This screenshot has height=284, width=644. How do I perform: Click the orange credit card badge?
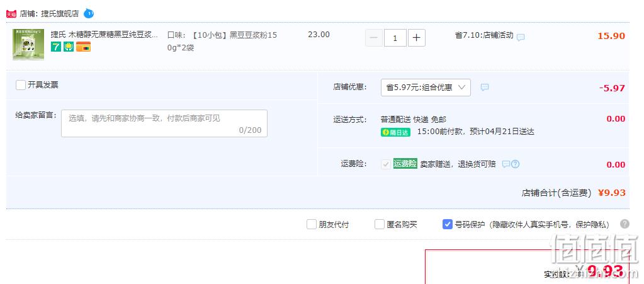coord(83,47)
